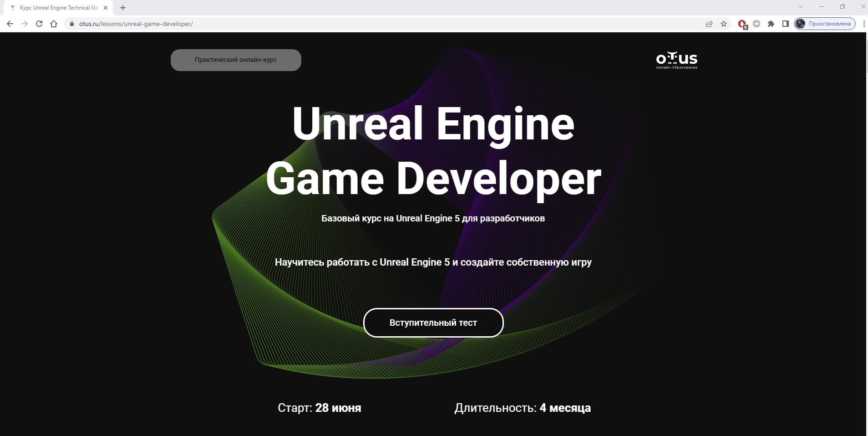Click the Старт: 28 июня text
The height and width of the screenshot is (436, 868).
click(x=320, y=408)
